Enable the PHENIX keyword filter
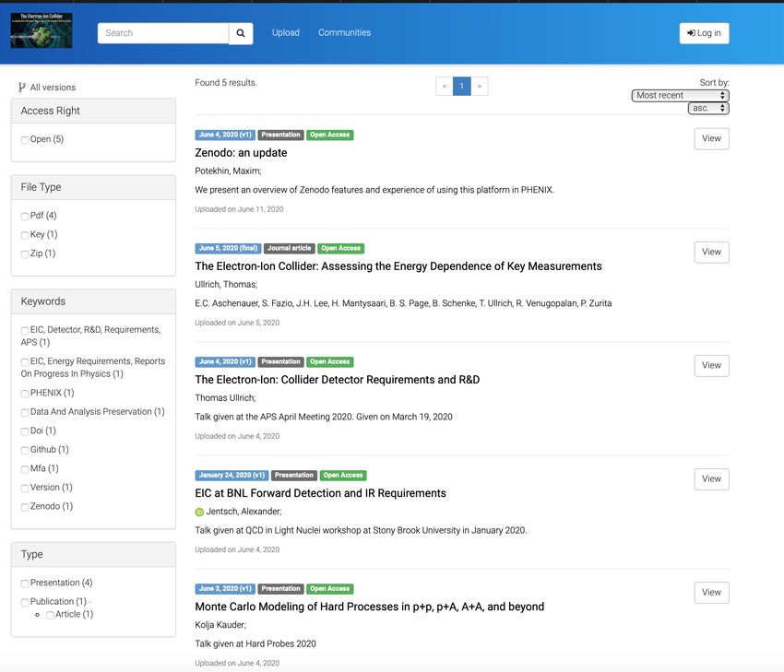 tap(25, 394)
